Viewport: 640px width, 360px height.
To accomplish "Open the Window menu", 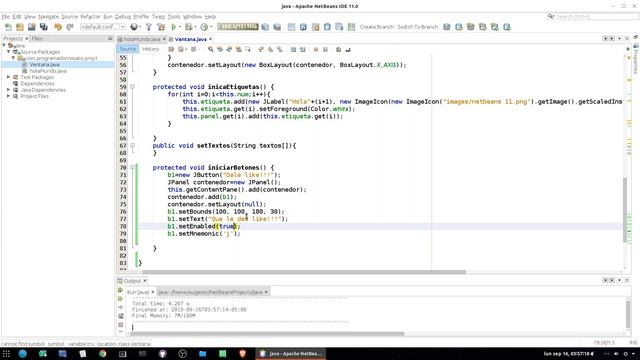I will [192, 17].
